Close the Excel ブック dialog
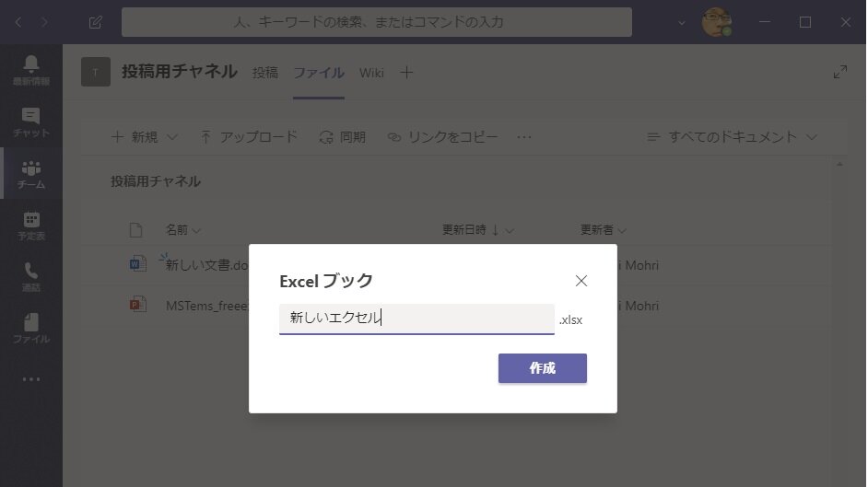This screenshot has width=868, height=487. (581, 281)
